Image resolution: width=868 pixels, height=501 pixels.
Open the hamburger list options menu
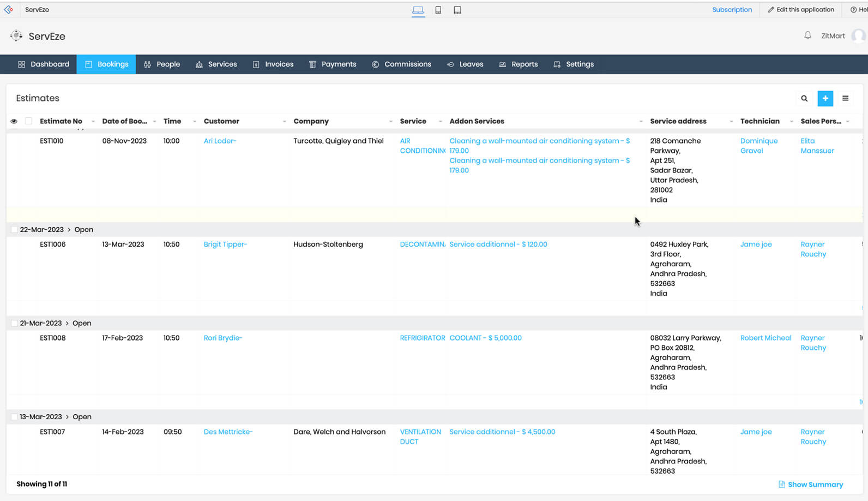click(x=845, y=99)
